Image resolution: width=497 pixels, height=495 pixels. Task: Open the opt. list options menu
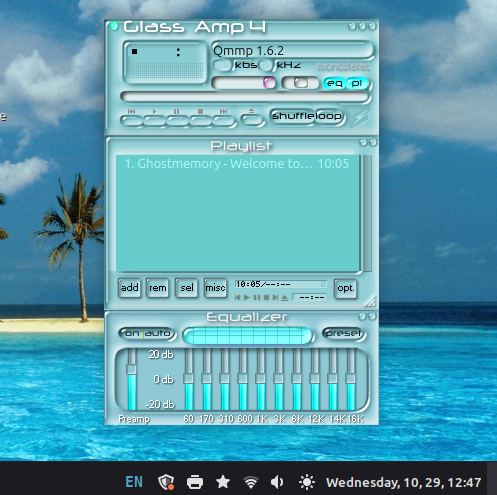coord(345,288)
